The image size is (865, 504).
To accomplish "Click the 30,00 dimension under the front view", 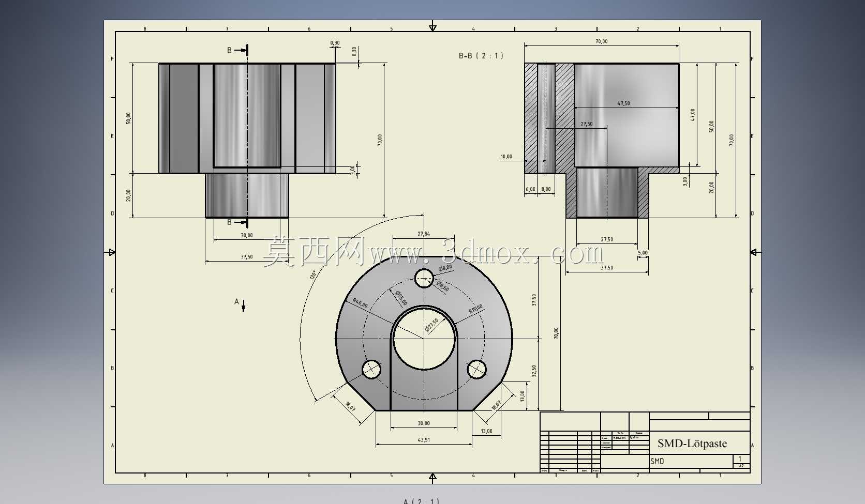I will click(x=247, y=235).
